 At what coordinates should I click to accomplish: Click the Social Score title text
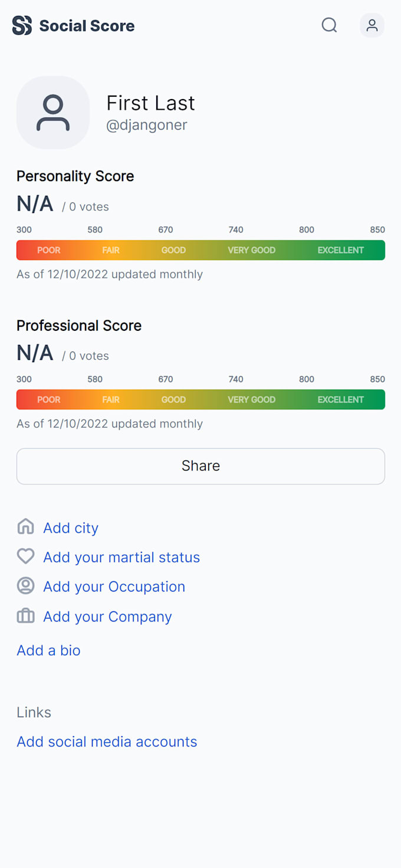tap(87, 26)
